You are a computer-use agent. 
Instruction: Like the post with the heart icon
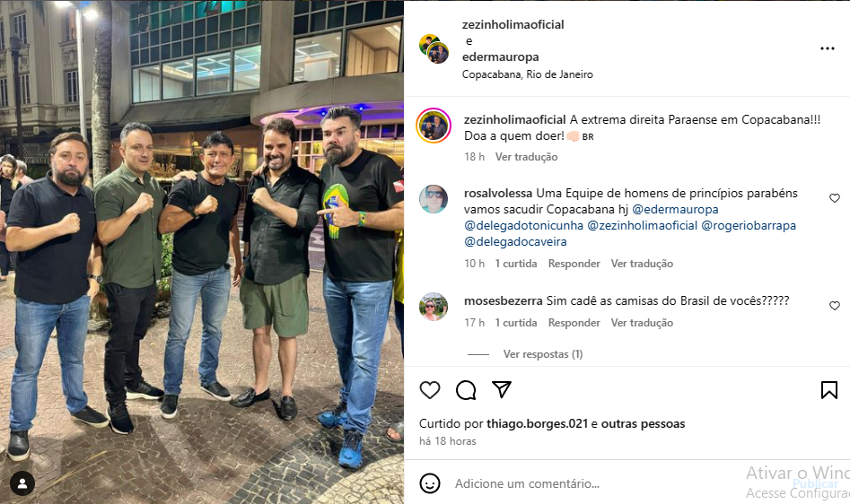[430, 390]
